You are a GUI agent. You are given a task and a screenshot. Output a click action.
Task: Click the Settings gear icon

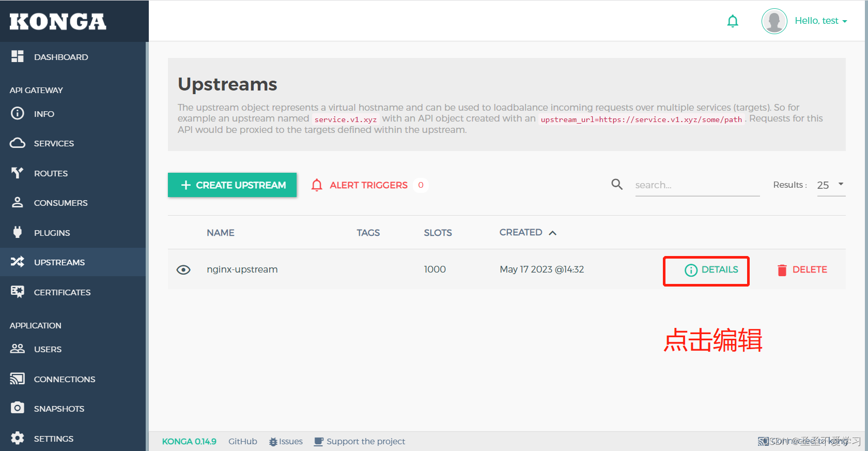(x=18, y=438)
